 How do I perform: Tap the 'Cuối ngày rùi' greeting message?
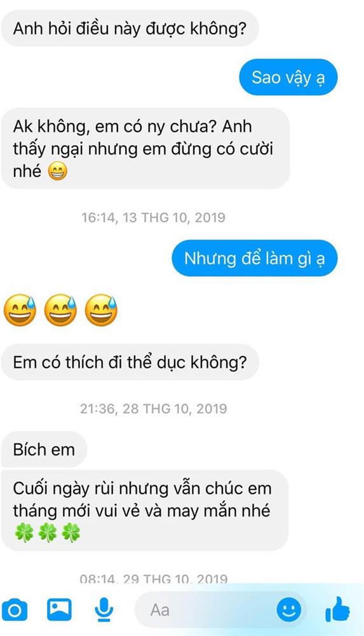coord(144,510)
